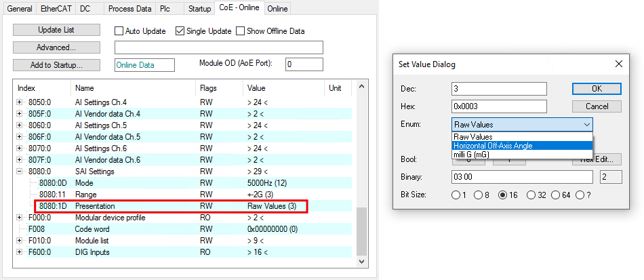This screenshot has height=280, width=644.
Task: Click Add to Startup... button
Action: (56, 65)
